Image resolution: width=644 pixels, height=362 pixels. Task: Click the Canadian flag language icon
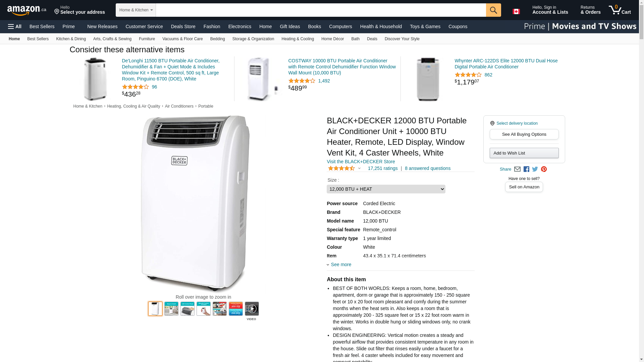516,11
